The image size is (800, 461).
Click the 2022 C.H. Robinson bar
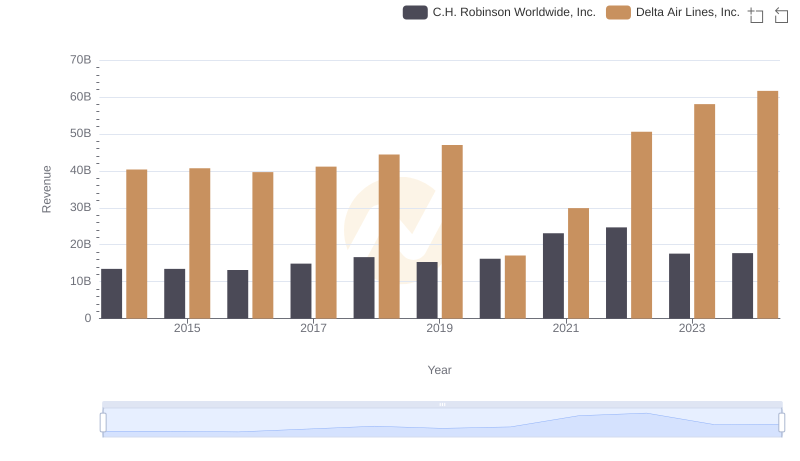pyautogui.click(x=616, y=273)
